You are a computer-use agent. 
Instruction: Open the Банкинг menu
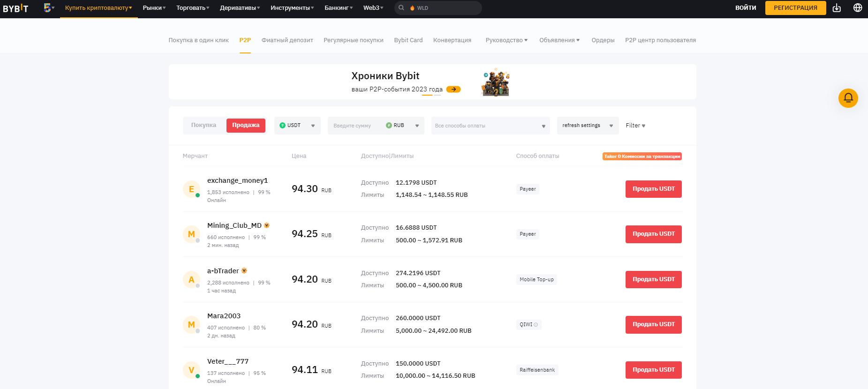point(339,8)
